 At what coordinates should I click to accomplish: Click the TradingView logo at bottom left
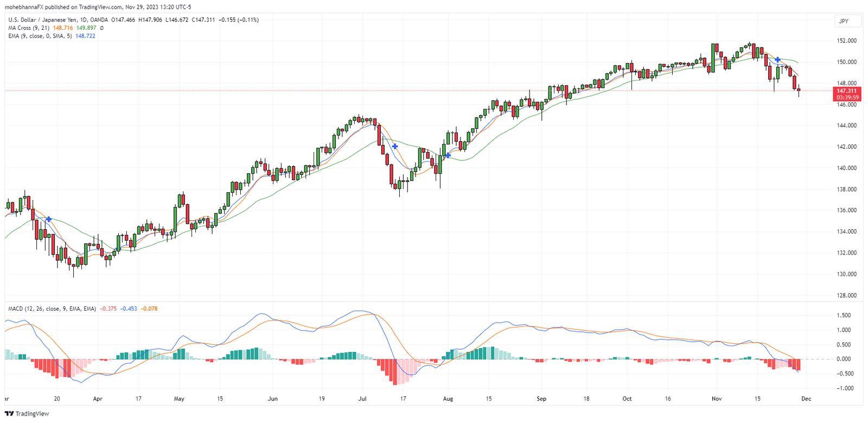[27, 414]
